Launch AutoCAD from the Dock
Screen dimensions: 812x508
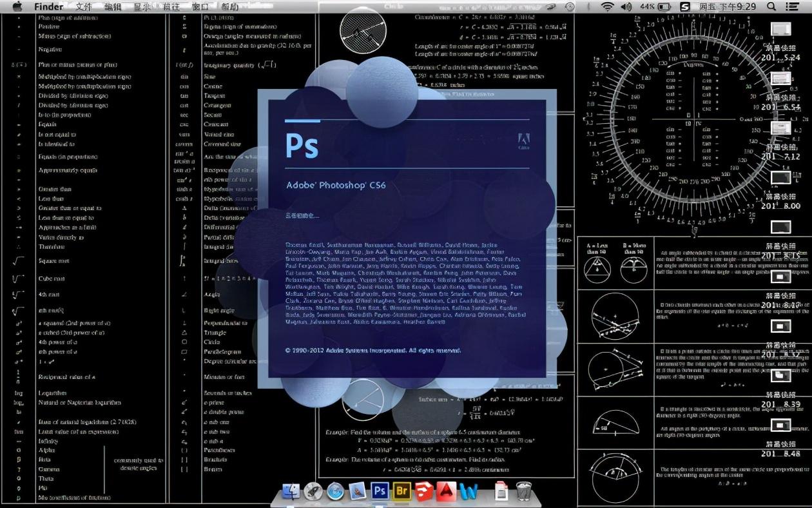tap(446, 491)
